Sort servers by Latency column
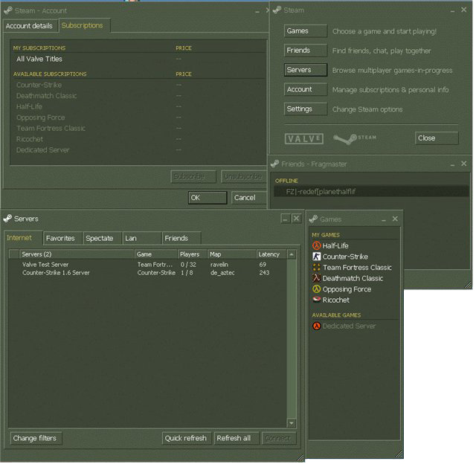476x467 pixels. click(x=271, y=254)
